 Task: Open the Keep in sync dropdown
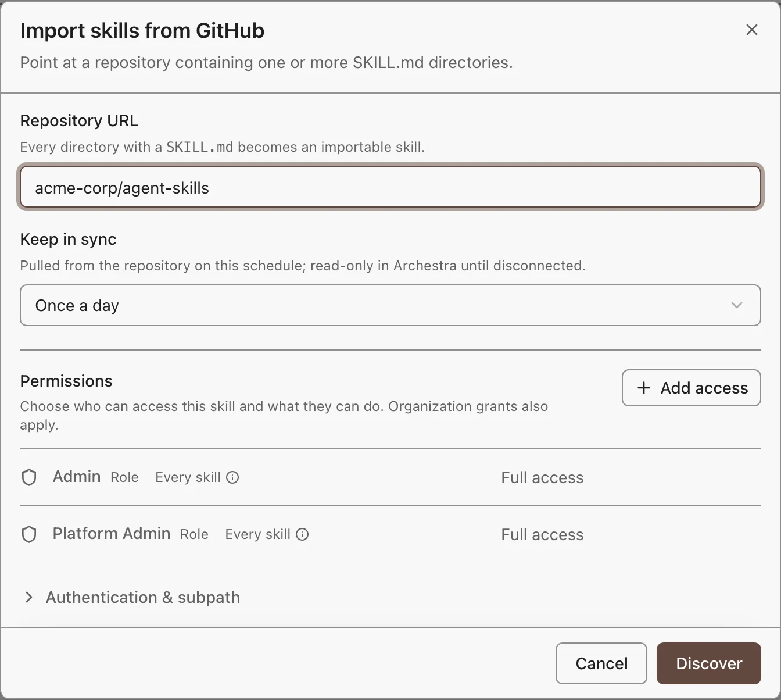(390, 305)
